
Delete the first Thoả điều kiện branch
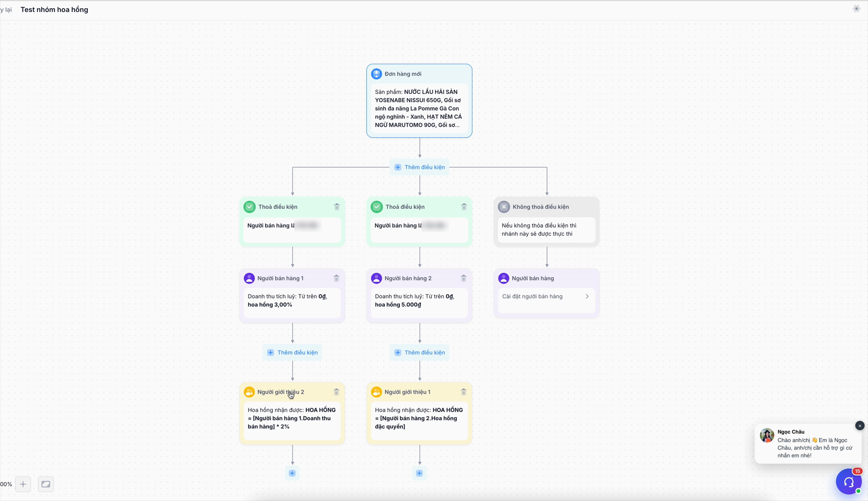tap(337, 207)
